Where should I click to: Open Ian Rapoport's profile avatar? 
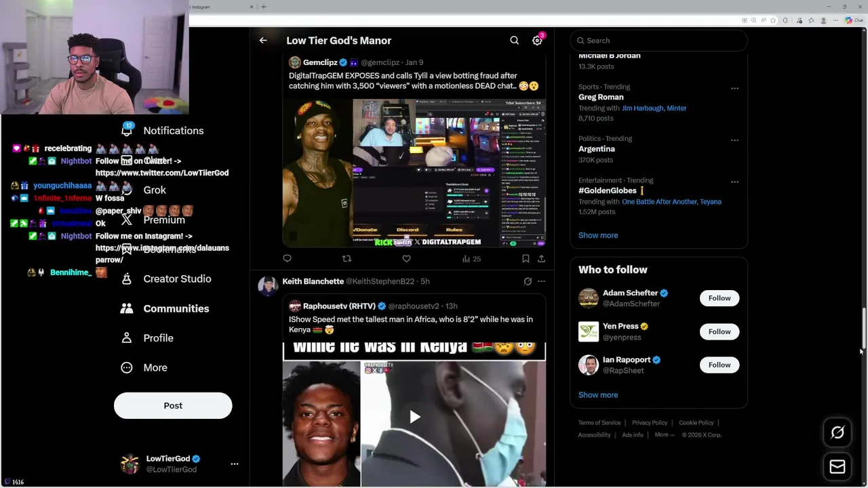click(x=589, y=365)
